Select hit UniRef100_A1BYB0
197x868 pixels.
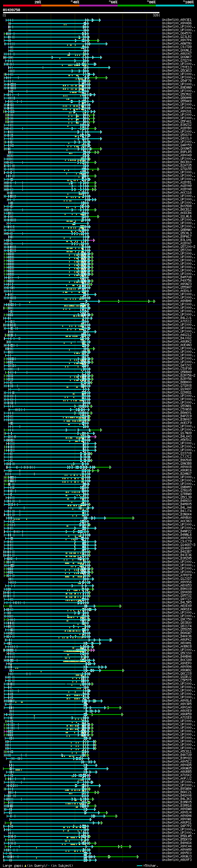click(x=176, y=128)
